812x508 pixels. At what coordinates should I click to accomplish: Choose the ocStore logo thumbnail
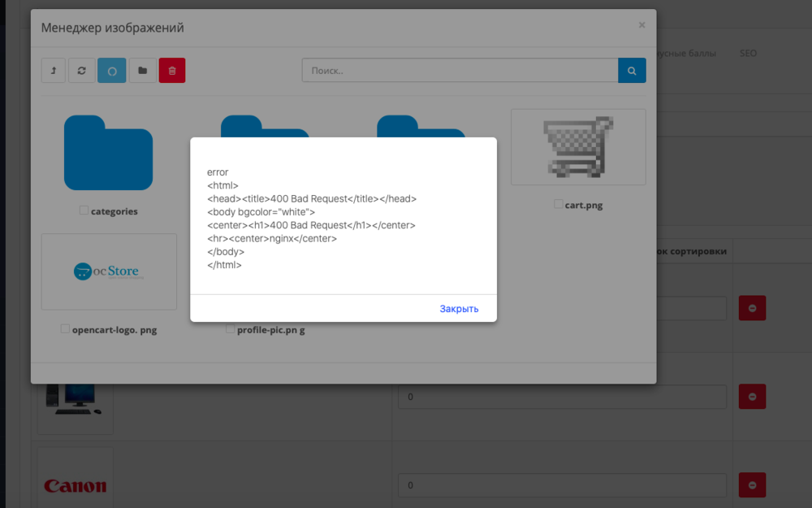(109, 271)
